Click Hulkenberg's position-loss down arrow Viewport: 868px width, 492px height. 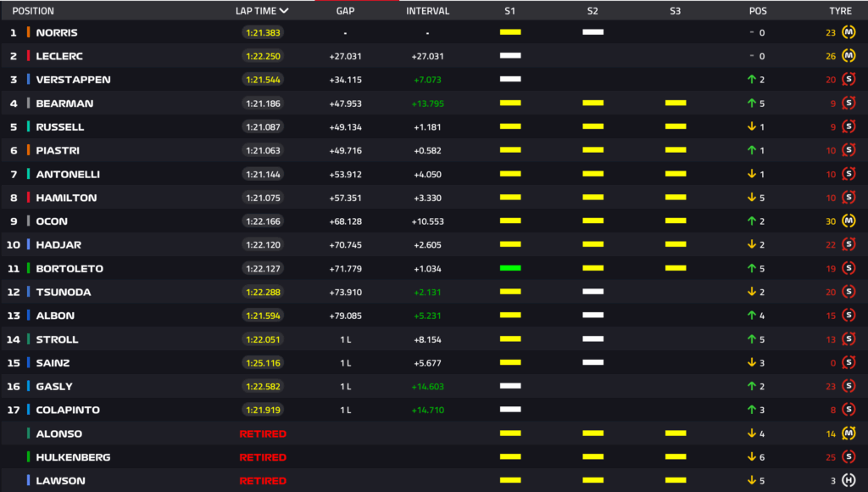752,457
